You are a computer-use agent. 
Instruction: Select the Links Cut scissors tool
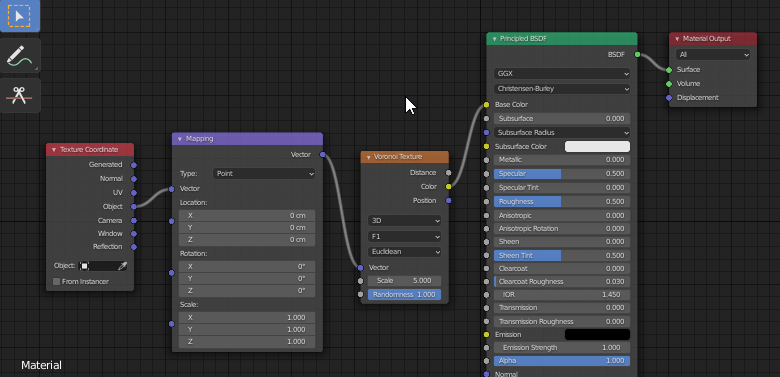[x=19, y=95]
